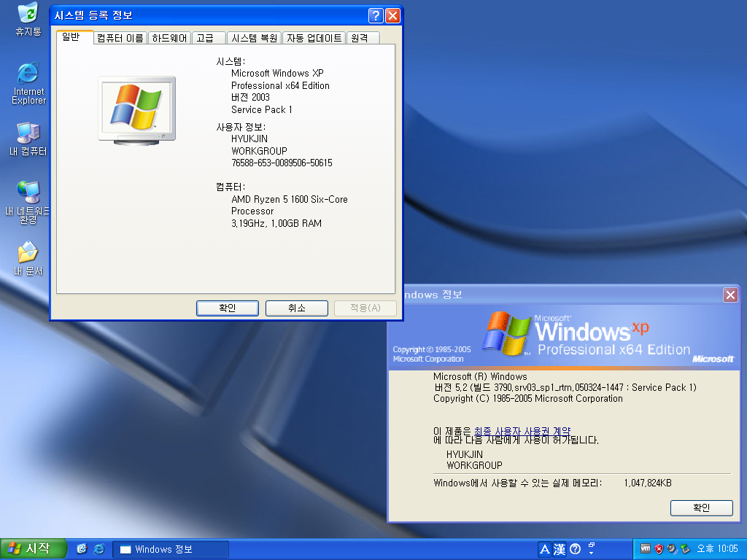Click the product ID 76588-653-0089506-50615

[x=282, y=163]
